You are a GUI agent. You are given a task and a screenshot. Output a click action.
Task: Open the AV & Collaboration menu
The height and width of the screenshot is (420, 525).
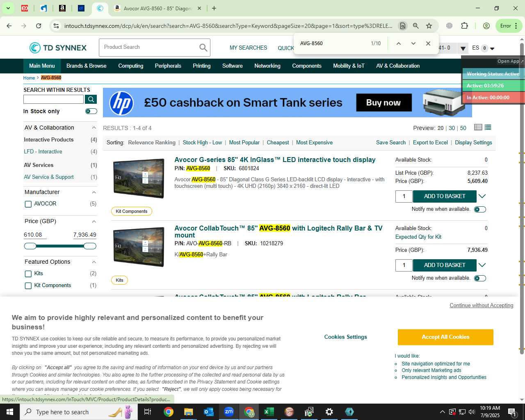398,66
